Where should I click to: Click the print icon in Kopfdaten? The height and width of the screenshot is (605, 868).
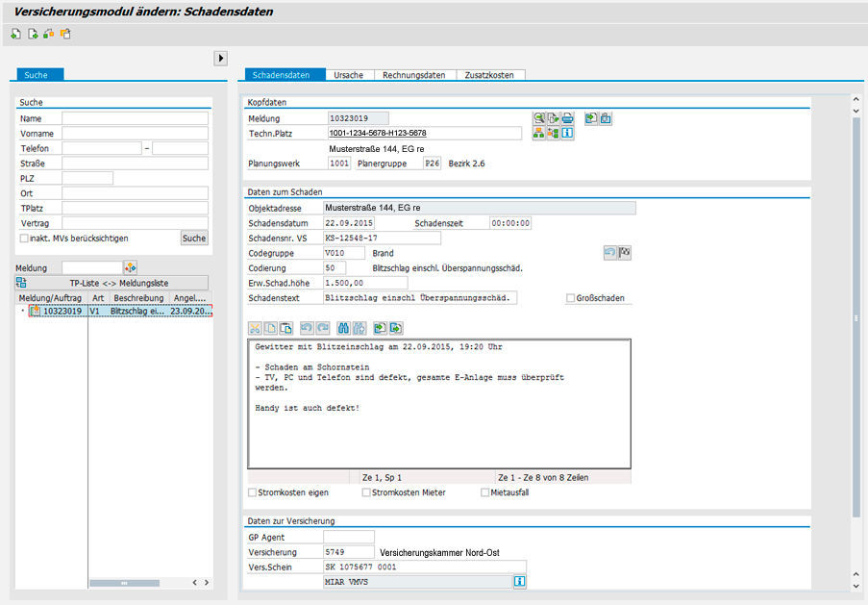568,118
